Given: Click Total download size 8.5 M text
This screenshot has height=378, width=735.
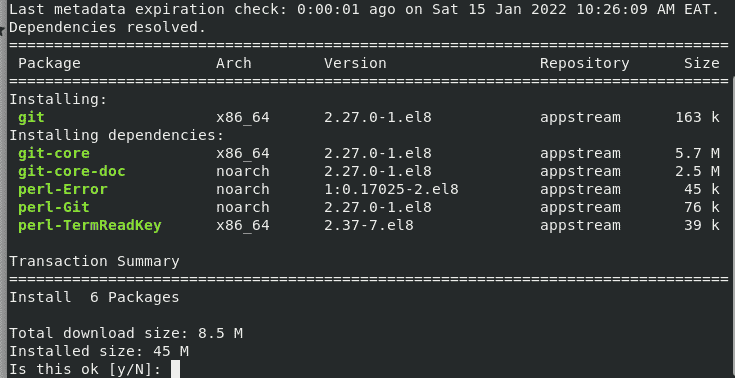Looking at the screenshot, I should click(x=126, y=333).
